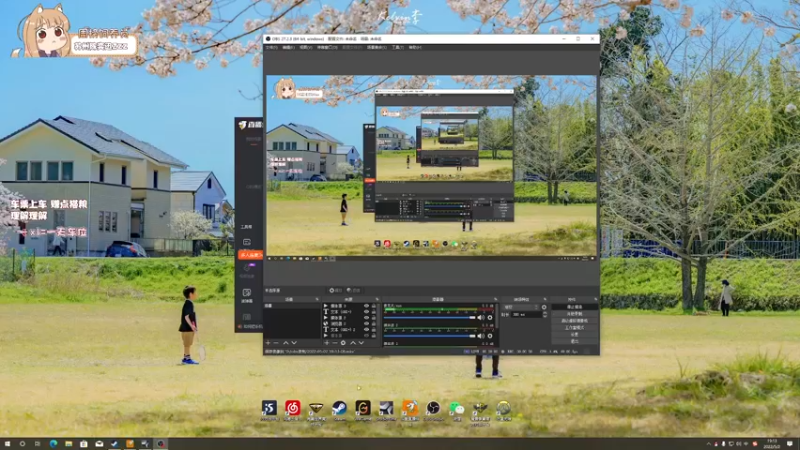Pop out the Controls dock via header icon
The width and height of the screenshot is (800, 450).
(x=595, y=299)
